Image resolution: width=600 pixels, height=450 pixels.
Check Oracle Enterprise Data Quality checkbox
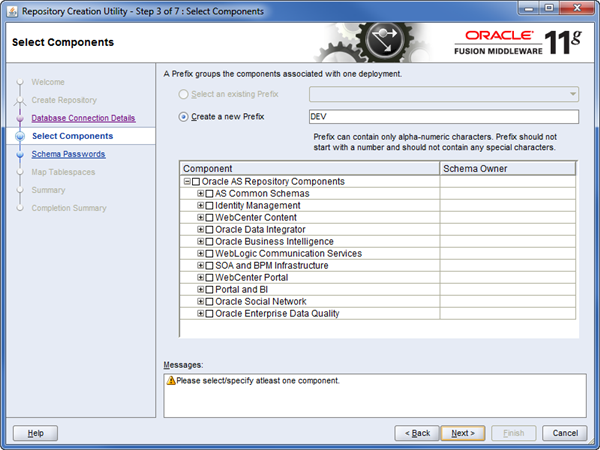coord(209,314)
